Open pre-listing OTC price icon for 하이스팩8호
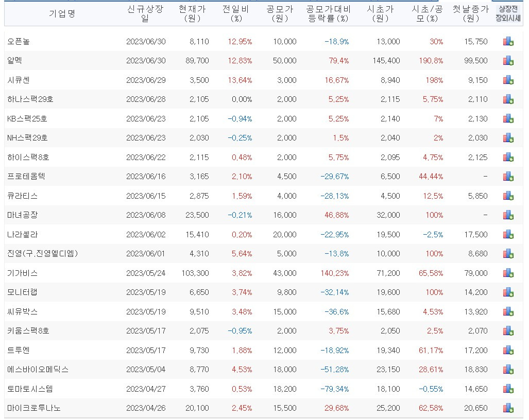Viewport: 529px width, 420px height. [x=508, y=157]
